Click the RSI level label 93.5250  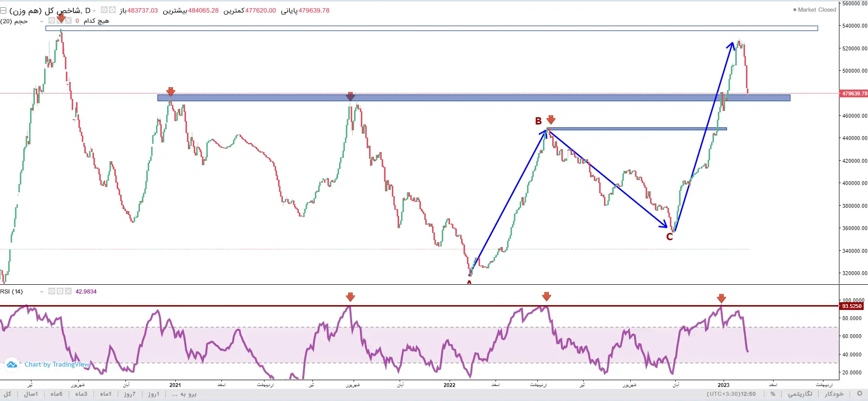click(x=851, y=306)
